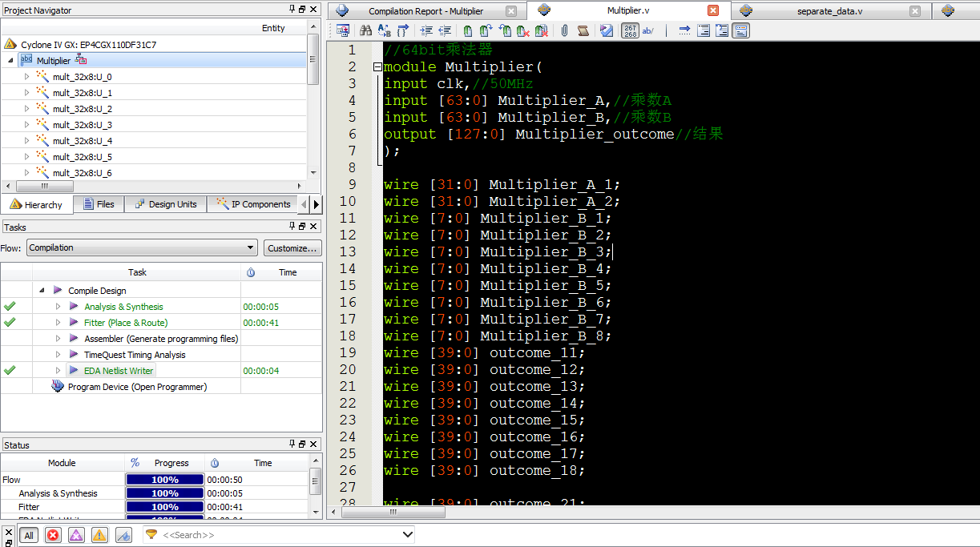Click the Flow 100% progress bar
This screenshot has width=980, height=547.
pos(164,480)
